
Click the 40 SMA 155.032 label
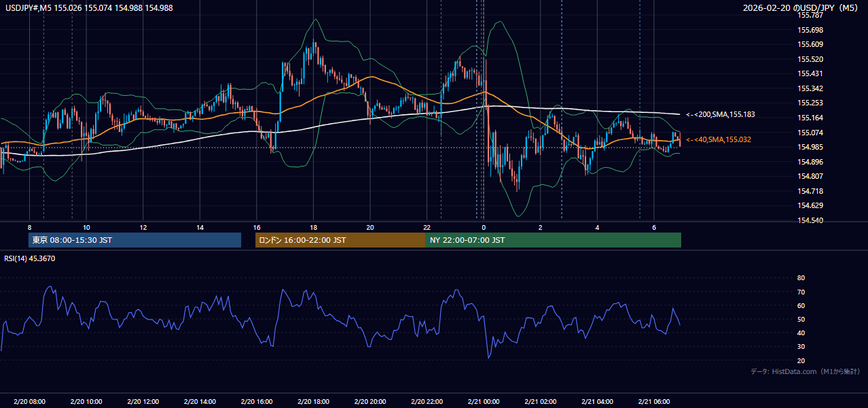(718, 139)
